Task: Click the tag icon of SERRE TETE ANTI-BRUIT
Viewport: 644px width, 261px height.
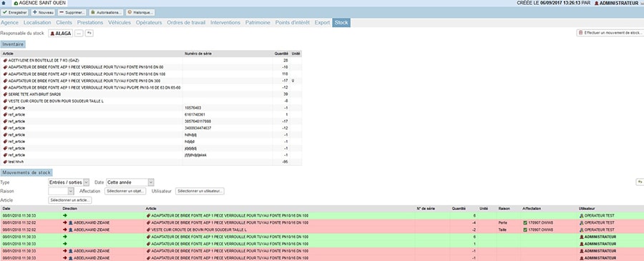Action: click(5, 94)
